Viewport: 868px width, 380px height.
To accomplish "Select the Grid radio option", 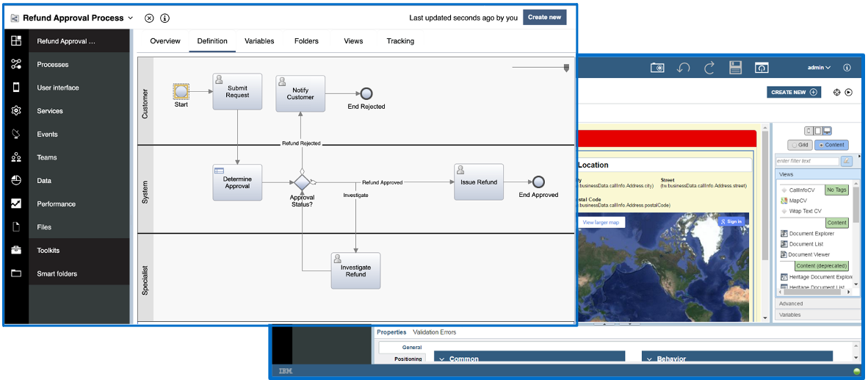I will pyautogui.click(x=800, y=145).
